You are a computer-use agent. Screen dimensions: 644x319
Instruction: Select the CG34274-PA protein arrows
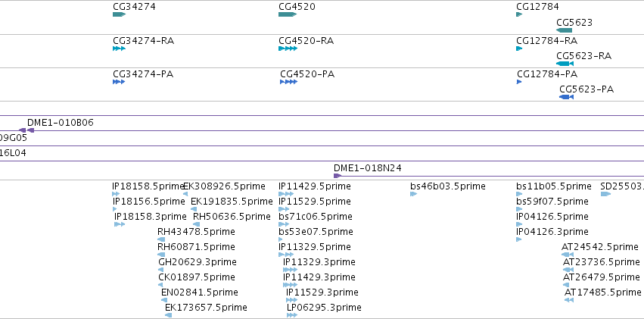[x=119, y=82]
